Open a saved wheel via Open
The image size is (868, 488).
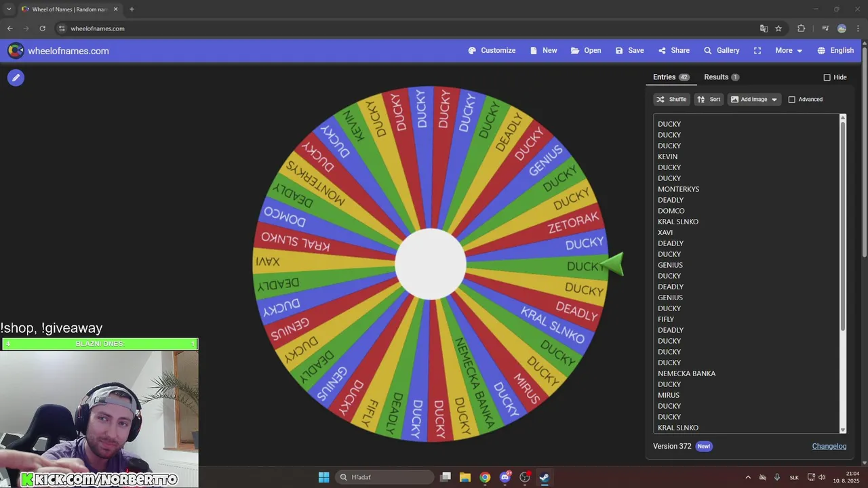pos(586,51)
